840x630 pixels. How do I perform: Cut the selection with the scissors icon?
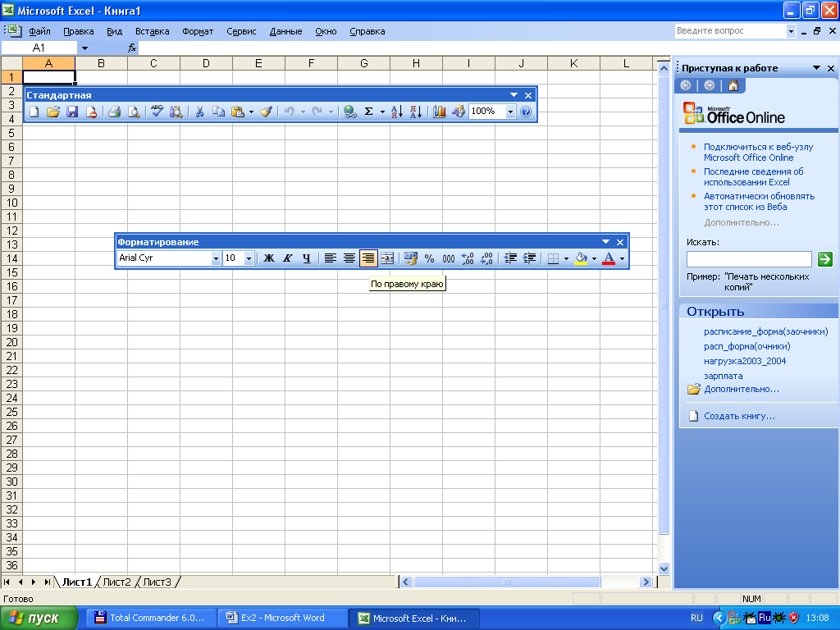point(199,112)
